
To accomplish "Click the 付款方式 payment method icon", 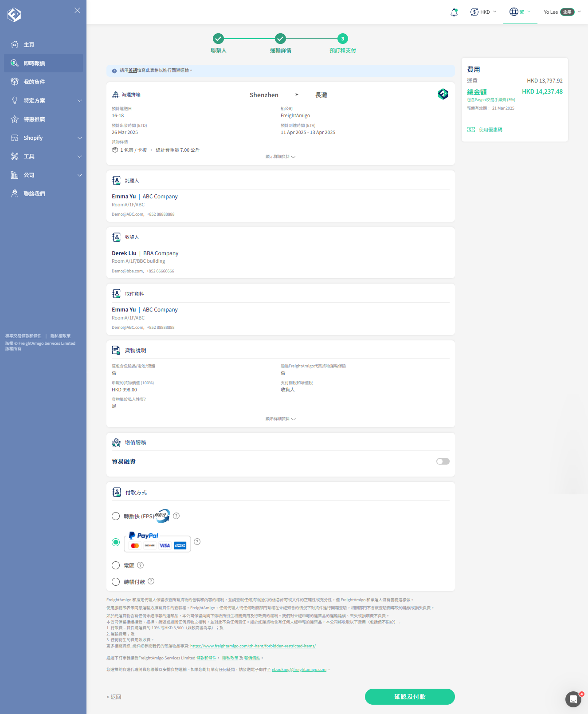I will 116,492.
